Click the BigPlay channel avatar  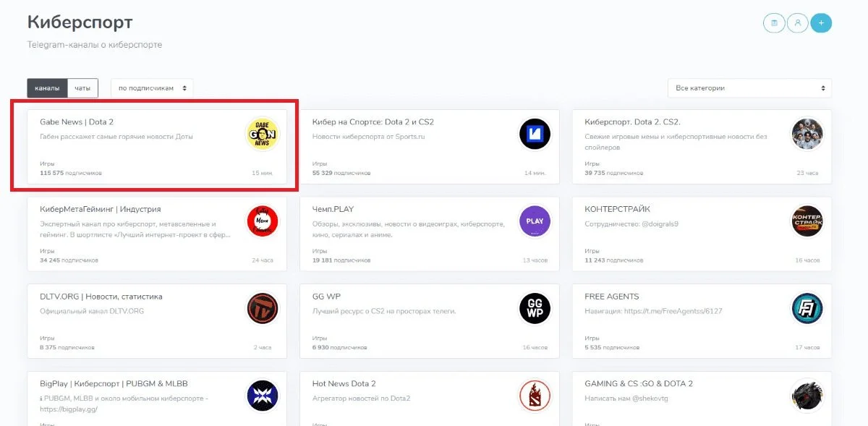263,396
